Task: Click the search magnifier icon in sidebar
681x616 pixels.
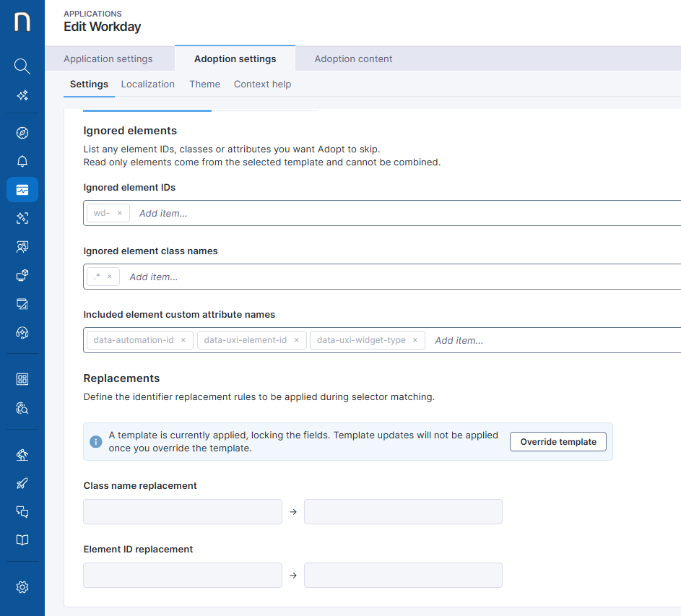Action: click(22, 66)
